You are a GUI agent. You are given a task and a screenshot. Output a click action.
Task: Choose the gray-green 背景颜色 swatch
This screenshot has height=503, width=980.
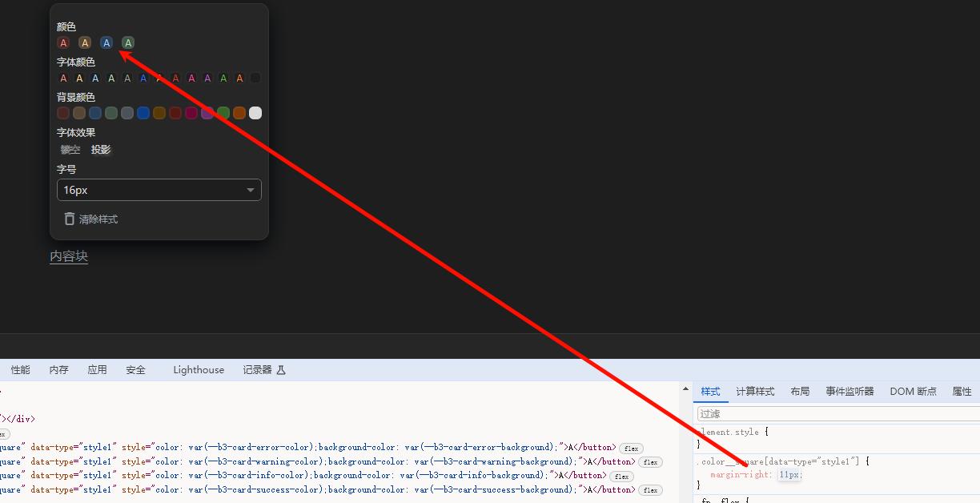(111, 113)
